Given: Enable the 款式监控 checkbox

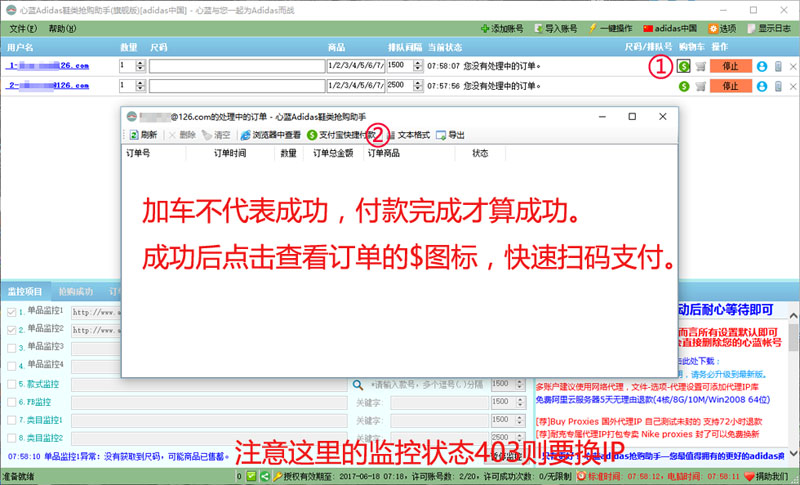Looking at the screenshot, I should pos(11,384).
